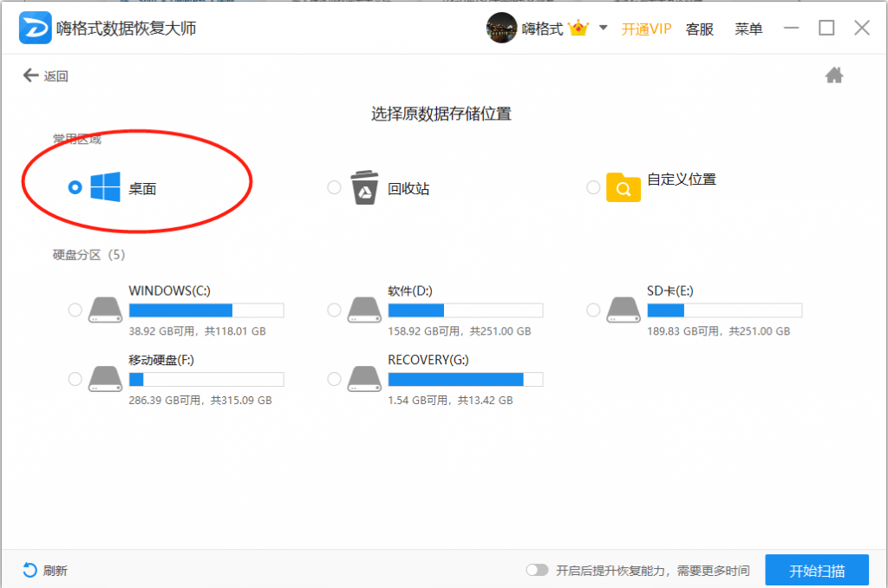
Task: Expand the account dropdown arrow
Action: click(x=604, y=27)
